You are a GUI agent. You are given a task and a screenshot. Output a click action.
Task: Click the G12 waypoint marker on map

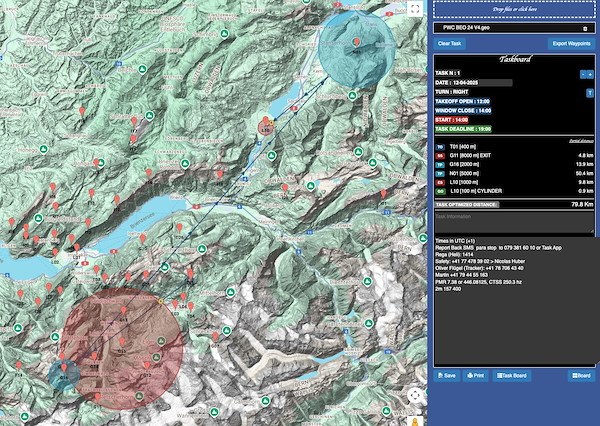click(147, 366)
